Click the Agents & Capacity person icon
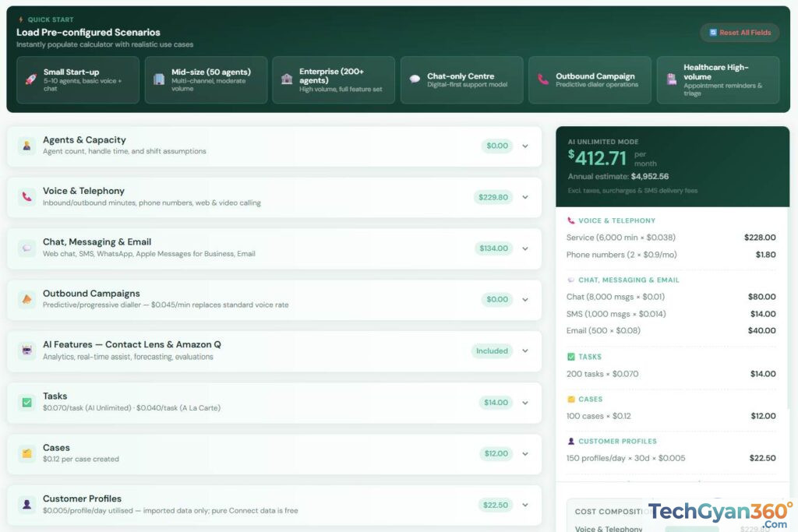This screenshot has width=798, height=532. click(27, 146)
